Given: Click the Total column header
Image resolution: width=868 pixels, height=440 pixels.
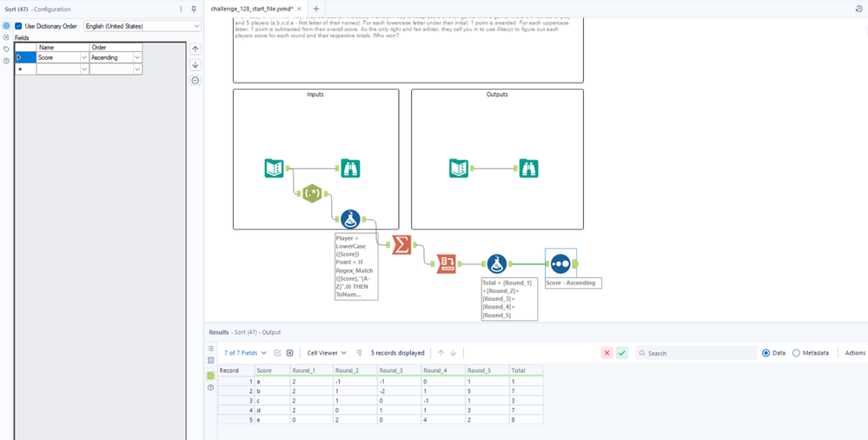Looking at the screenshot, I should click(526, 370).
